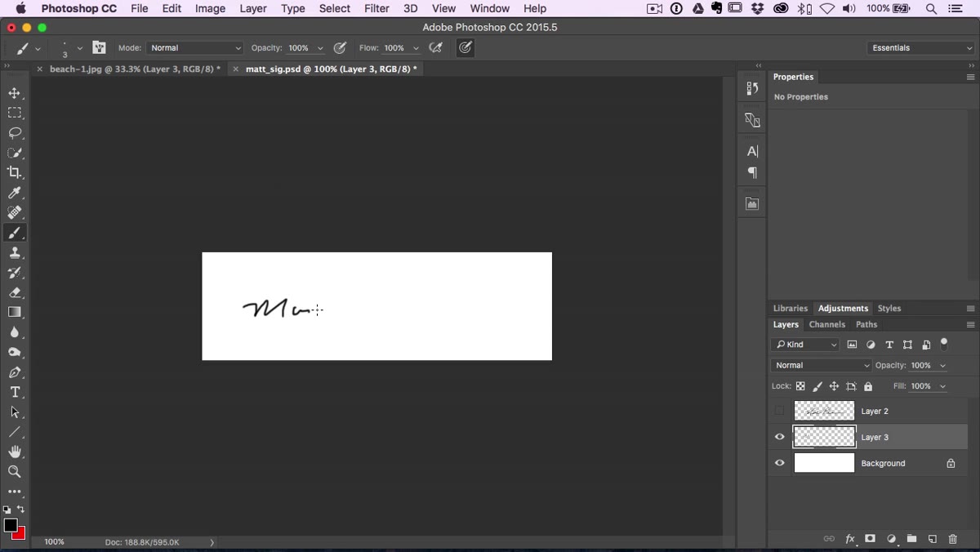Select the Layer 2 thumbnail

pos(824,411)
